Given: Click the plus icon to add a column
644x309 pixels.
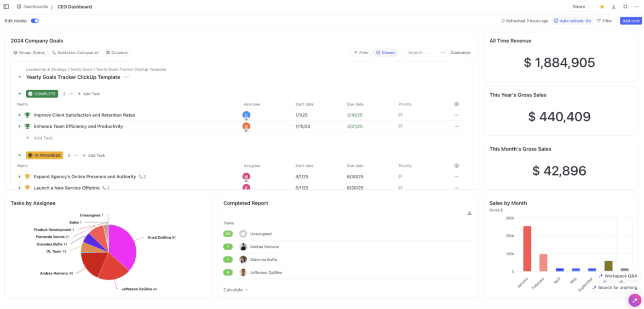Looking at the screenshot, I should (x=456, y=104).
